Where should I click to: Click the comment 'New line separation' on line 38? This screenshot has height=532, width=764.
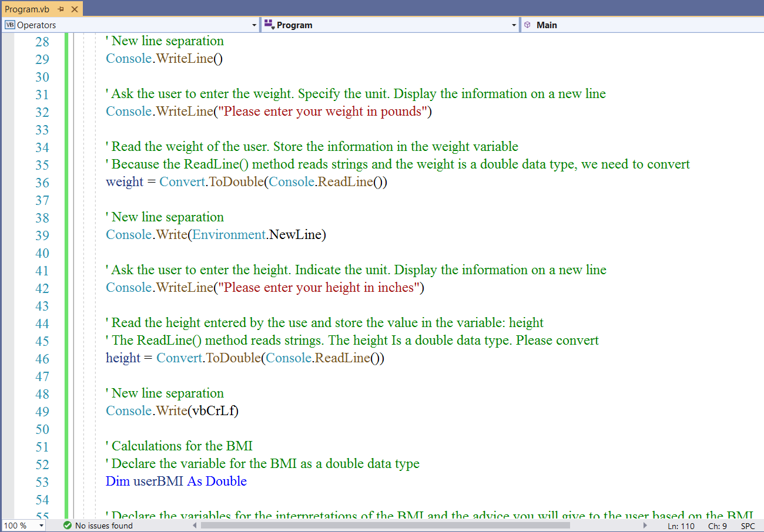165,217
